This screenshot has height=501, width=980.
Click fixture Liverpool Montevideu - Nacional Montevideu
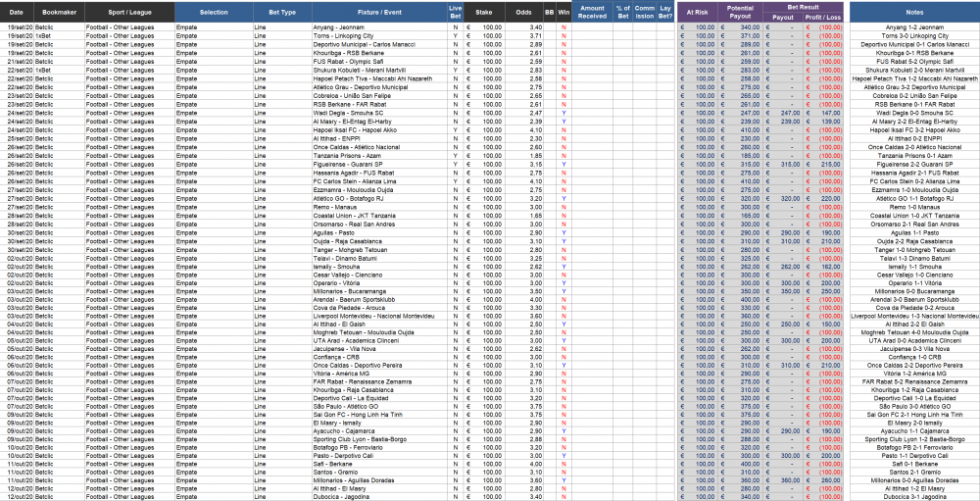pyautogui.click(x=380, y=318)
